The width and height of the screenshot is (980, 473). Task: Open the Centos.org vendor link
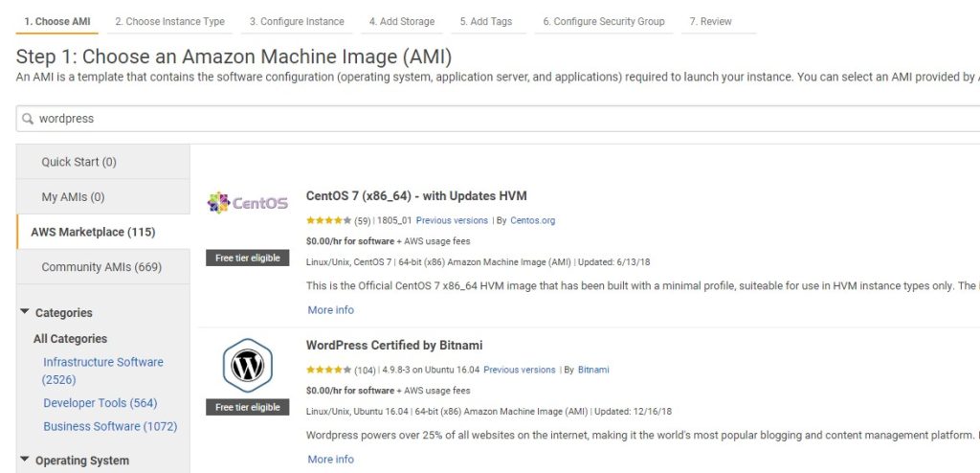tap(532, 221)
